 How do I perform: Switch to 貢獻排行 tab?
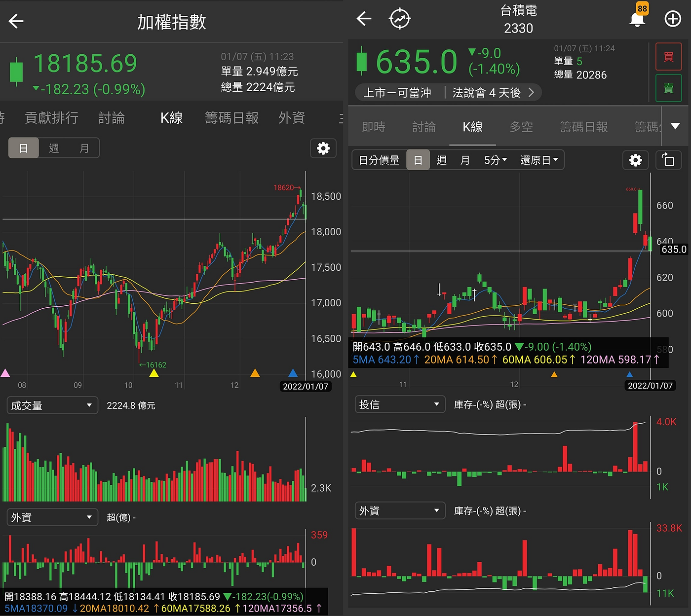[51, 118]
